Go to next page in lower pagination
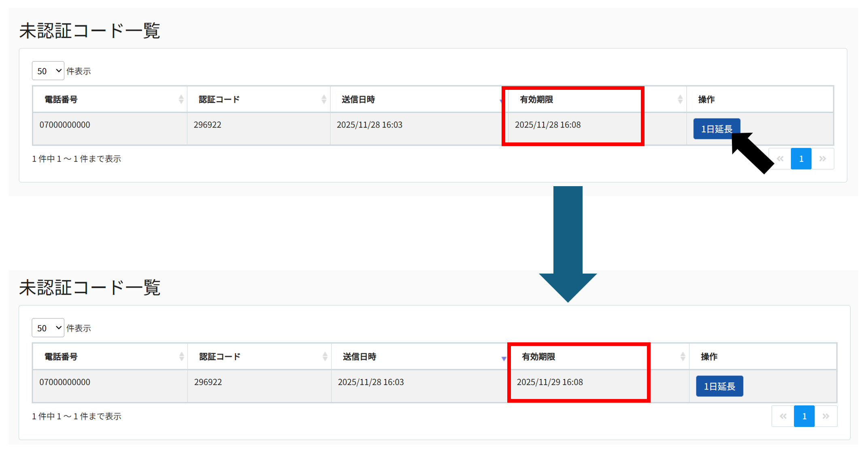This screenshot has height=450, width=868. (x=826, y=416)
